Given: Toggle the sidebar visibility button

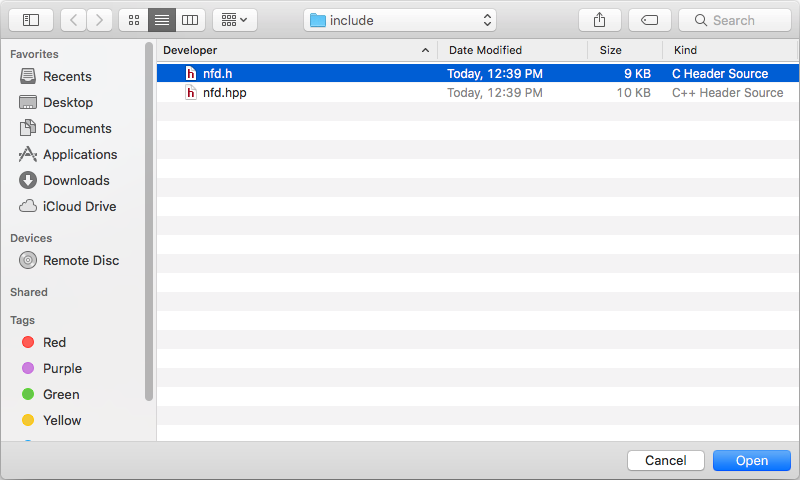Looking at the screenshot, I should pos(31,20).
